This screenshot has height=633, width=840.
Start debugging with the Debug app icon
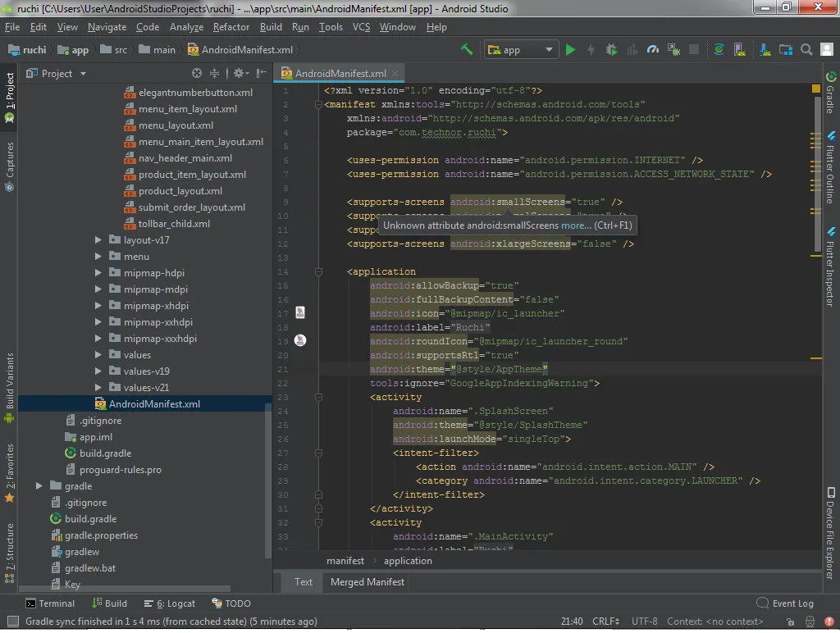pyautogui.click(x=611, y=50)
